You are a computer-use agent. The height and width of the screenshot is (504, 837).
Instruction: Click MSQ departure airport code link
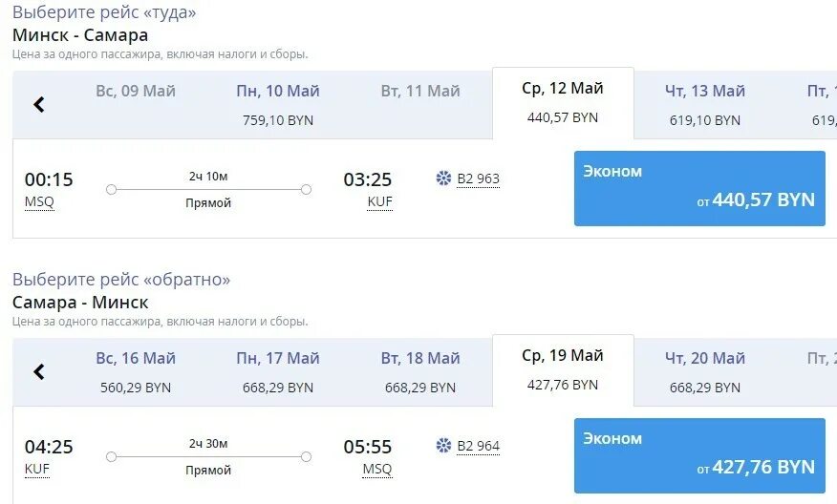click(39, 202)
